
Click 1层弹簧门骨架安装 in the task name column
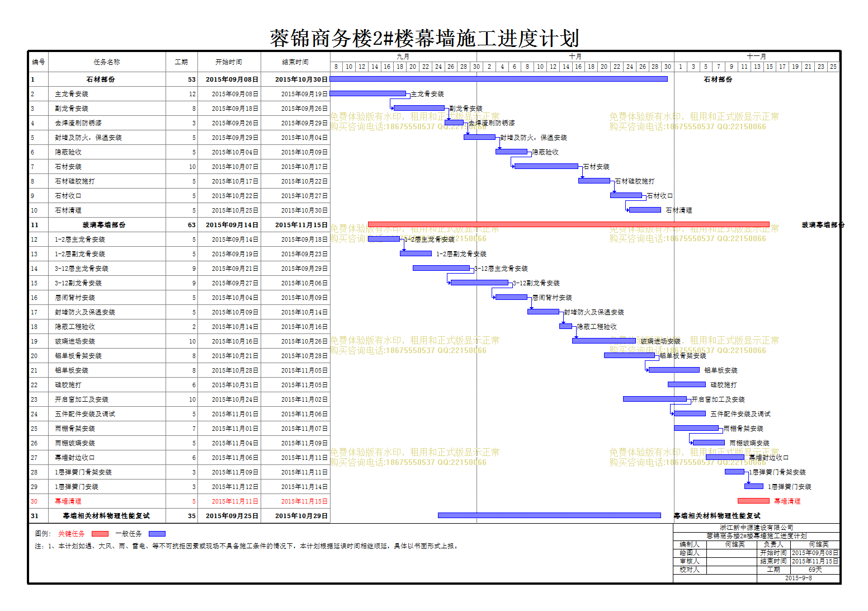click(83, 472)
